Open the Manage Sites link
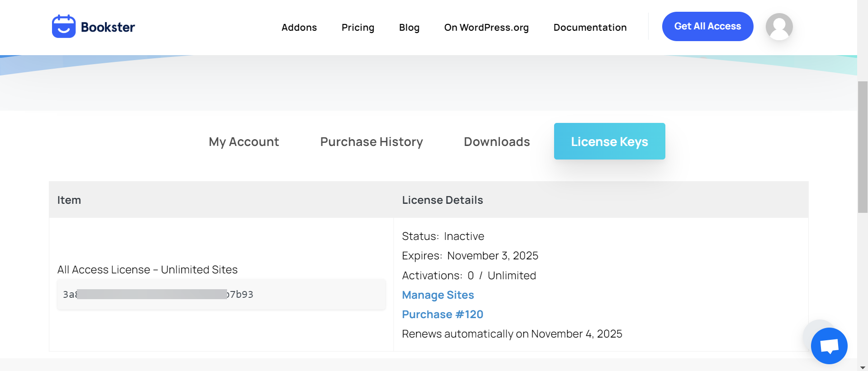 click(x=438, y=295)
